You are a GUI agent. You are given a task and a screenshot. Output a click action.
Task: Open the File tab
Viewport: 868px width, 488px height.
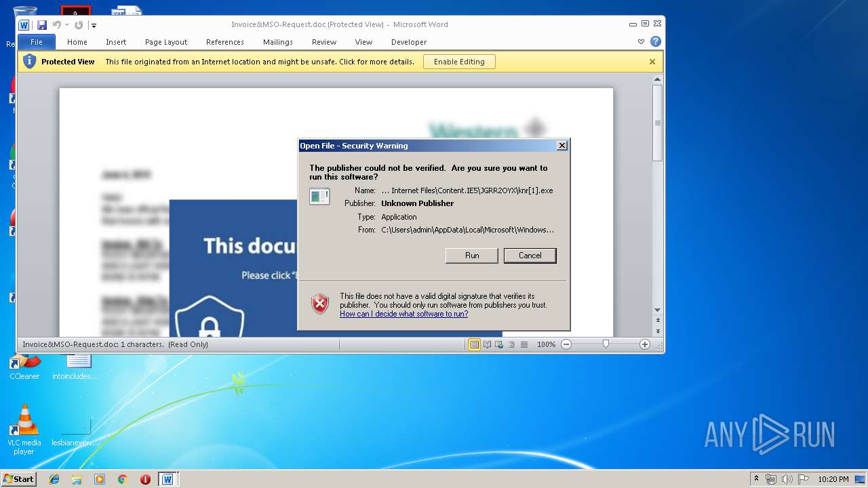coord(37,42)
